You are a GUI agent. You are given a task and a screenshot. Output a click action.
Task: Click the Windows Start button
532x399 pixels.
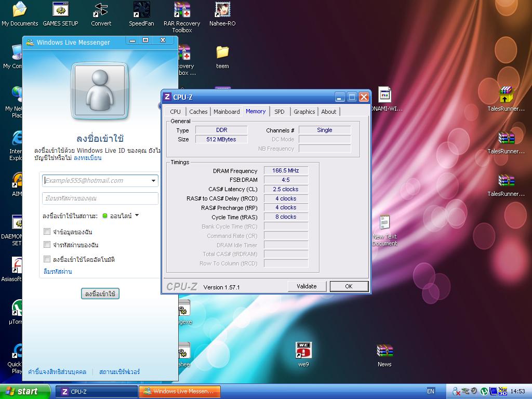(25, 391)
